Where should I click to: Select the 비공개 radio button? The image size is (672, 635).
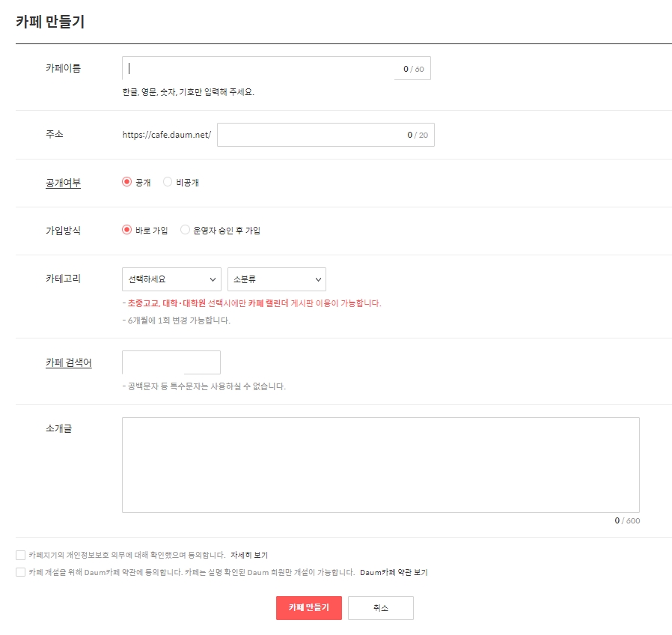(167, 181)
